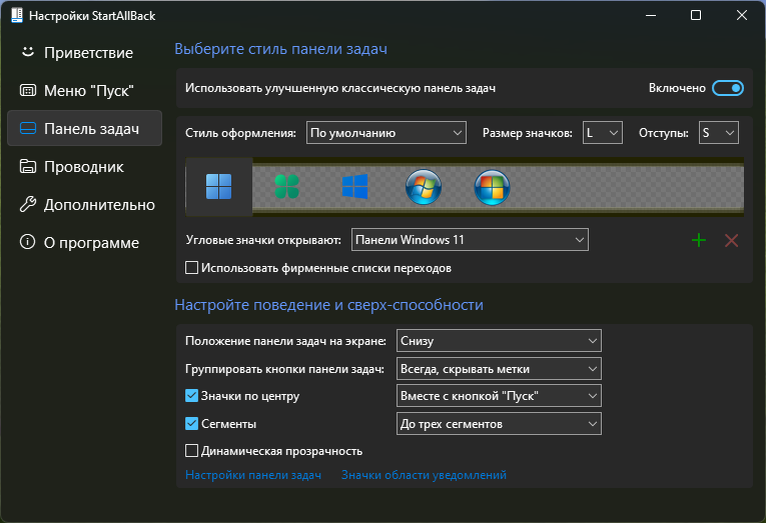Click the Выберите стиль панели задач heading
766x523 pixels.
[x=281, y=49]
